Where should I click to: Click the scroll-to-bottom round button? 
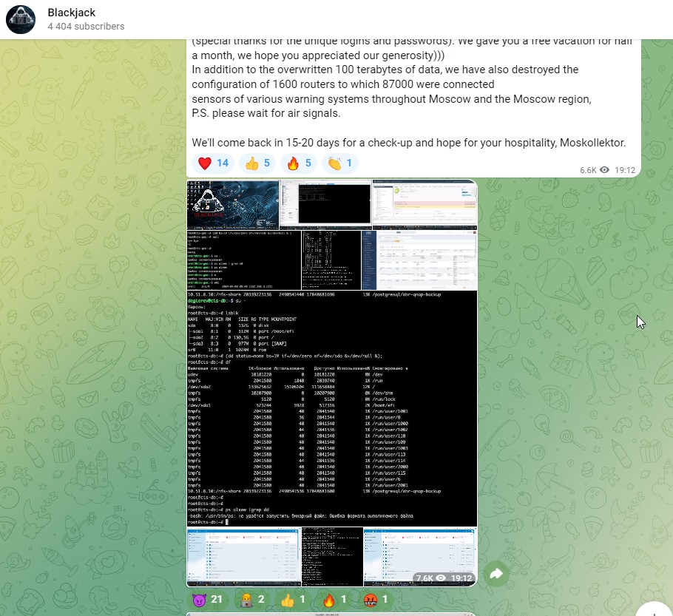(x=653, y=608)
